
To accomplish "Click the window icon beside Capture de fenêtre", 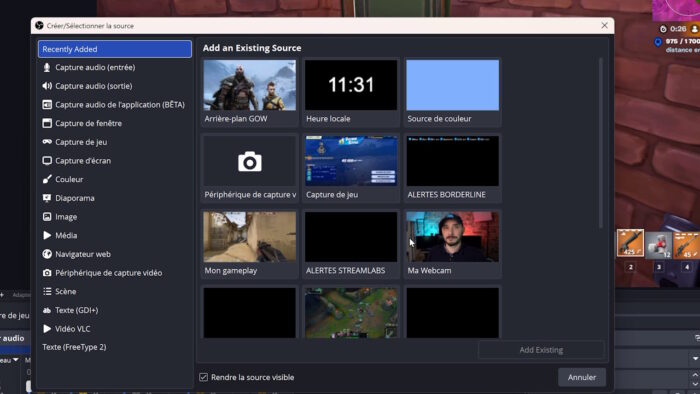I will [47, 123].
